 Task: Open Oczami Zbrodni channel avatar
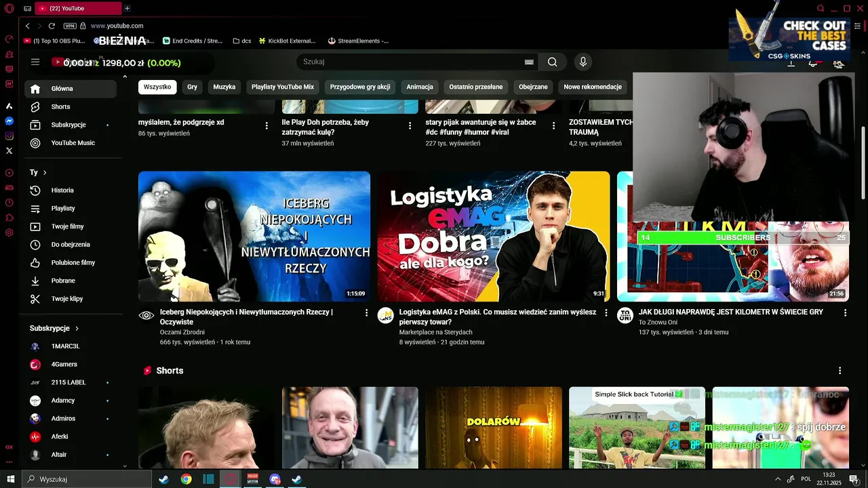click(x=146, y=315)
